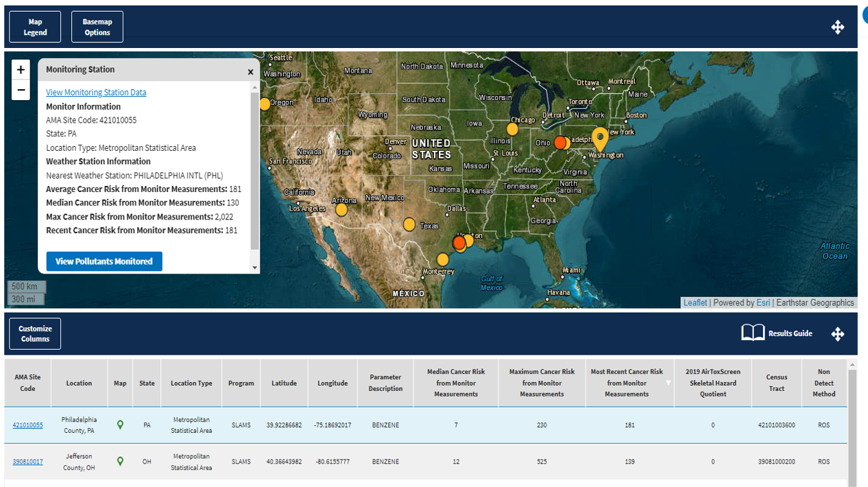Click Max Cancer Risk 2,022 popup line

140,217
